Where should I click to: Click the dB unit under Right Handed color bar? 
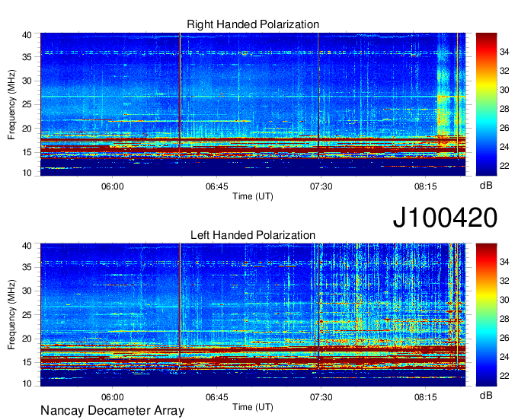click(x=486, y=186)
